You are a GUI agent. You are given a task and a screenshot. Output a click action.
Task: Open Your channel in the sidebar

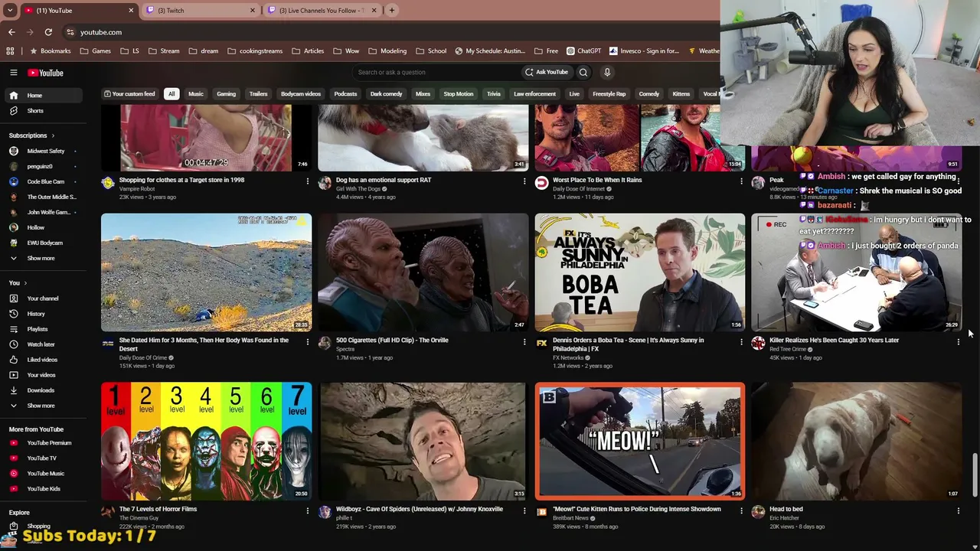click(43, 298)
